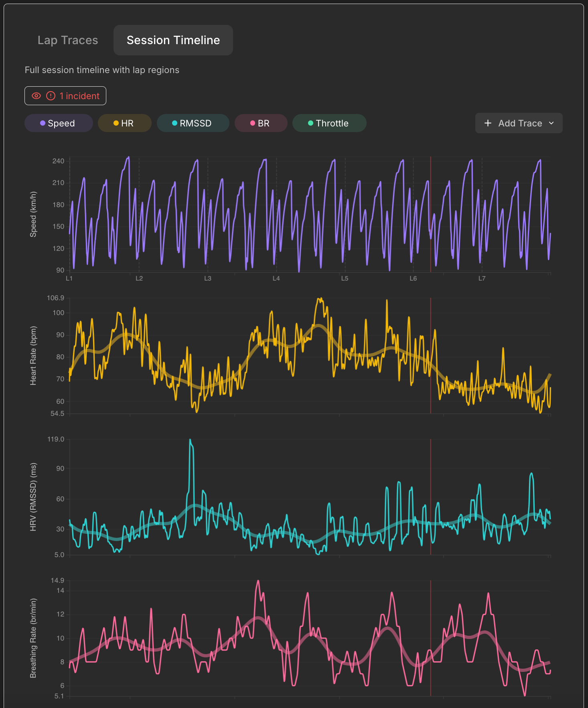Toggle the BR trace chip
This screenshot has width=588, height=708.
click(261, 123)
